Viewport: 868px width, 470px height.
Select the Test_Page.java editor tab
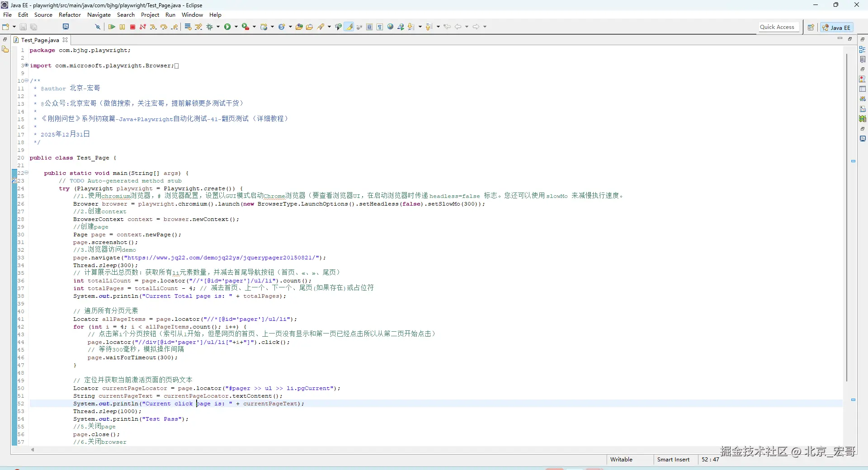pyautogui.click(x=40, y=40)
